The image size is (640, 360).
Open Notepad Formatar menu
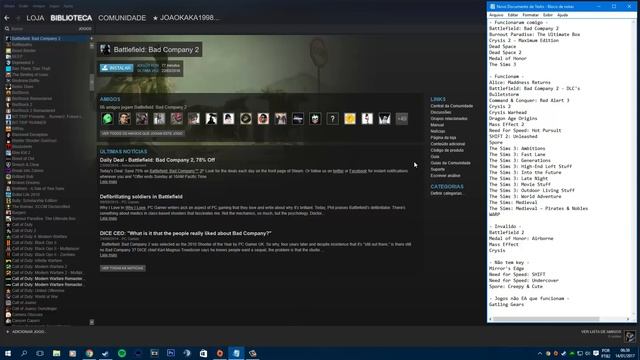[x=530, y=15]
